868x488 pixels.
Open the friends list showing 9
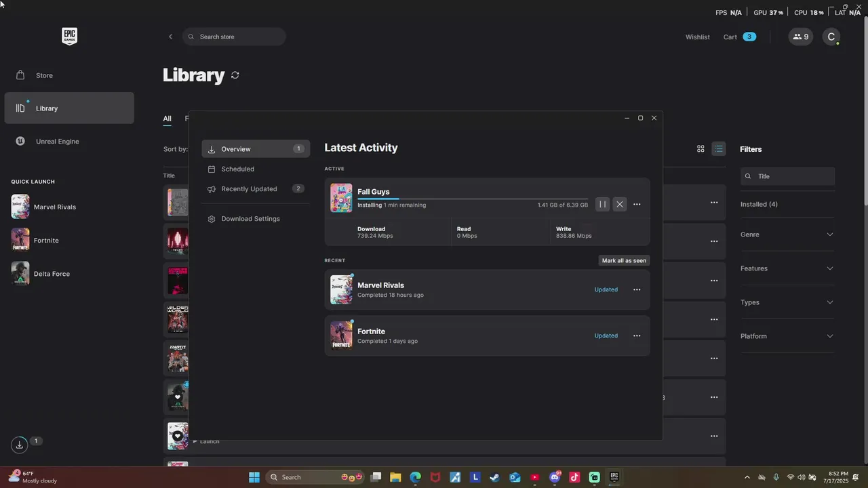click(x=801, y=37)
